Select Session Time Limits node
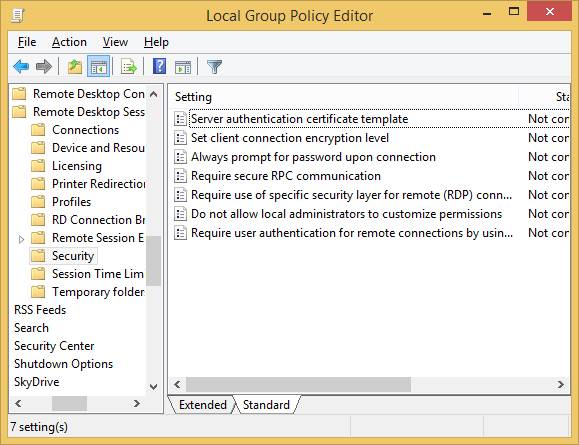The height and width of the screenshot is (445, 579). [98, 274]
